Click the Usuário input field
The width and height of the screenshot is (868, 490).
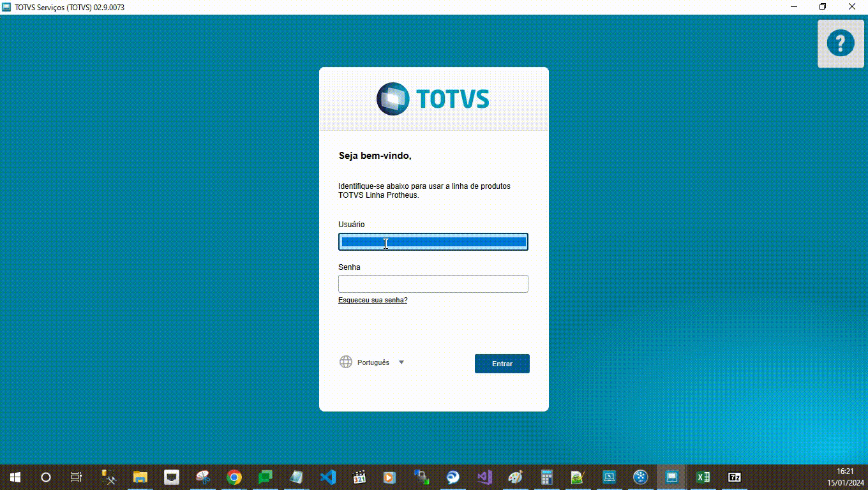[433, 242]
